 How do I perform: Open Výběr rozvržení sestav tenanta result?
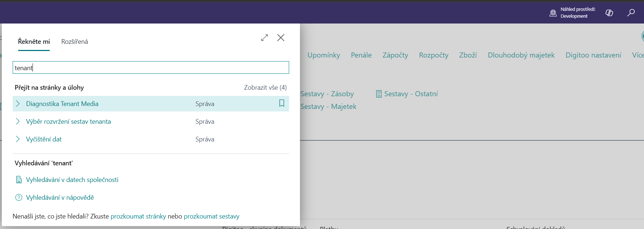[68, 122]
